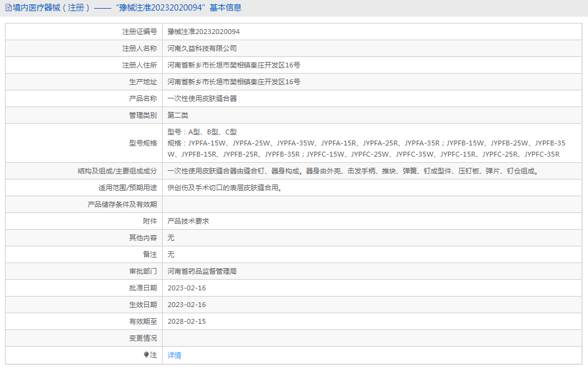Click attachment value 产品技术要求

[x=188, y=221]
